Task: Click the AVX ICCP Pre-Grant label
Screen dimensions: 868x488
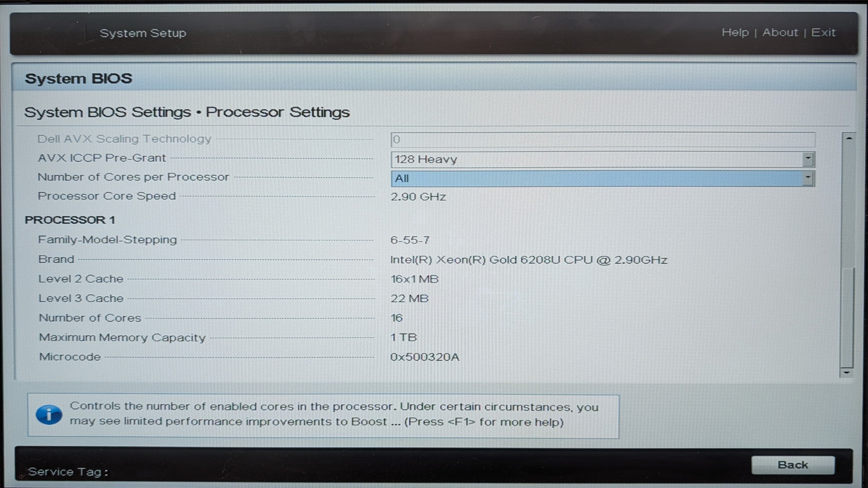Action: click(x=102, y=158)
